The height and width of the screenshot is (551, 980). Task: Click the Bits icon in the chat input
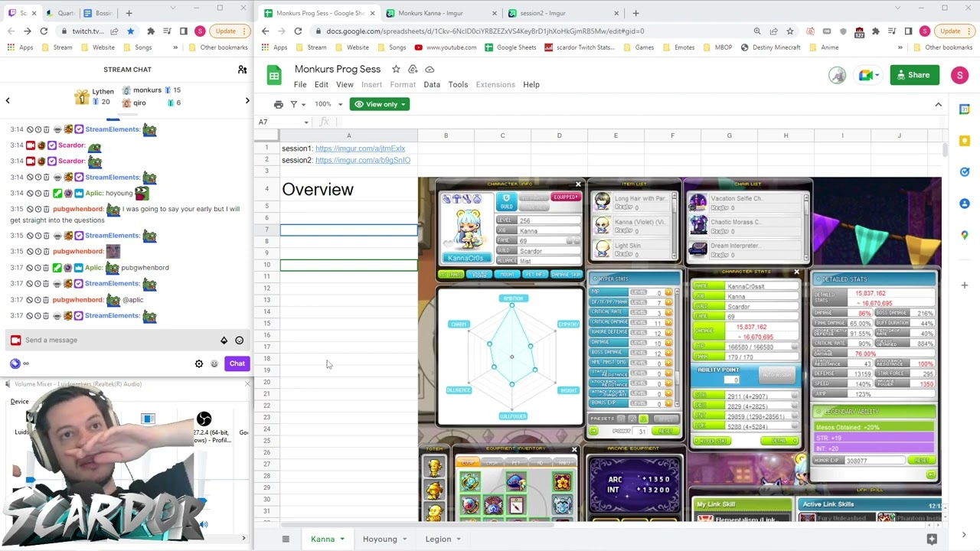coord(224,340)
